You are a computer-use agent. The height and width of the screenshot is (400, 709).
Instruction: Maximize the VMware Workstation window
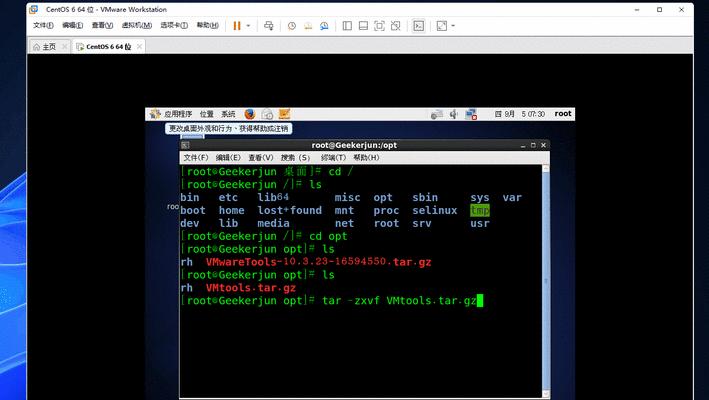pyautogui.click(x=659, y=9)
